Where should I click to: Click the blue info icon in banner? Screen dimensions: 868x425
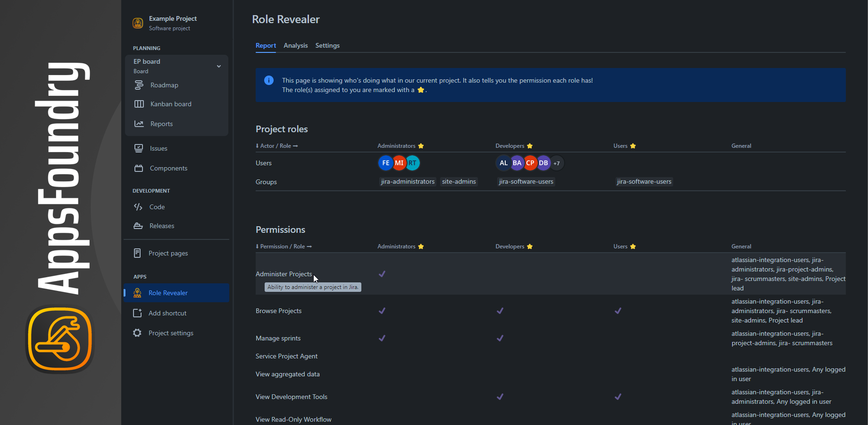coord(269,80)
